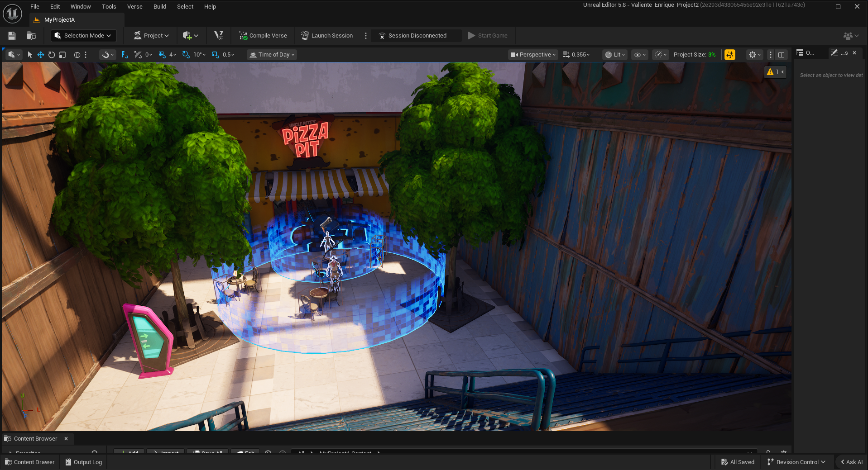Toggle scale snapping
Screen dimensions: 868x470
pos(216,55)
